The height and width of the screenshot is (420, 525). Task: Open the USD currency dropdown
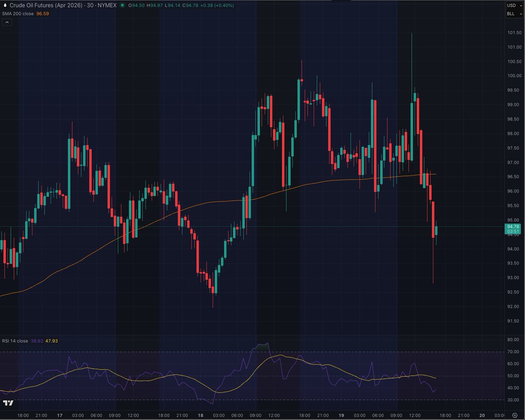(x=514, y=5)
